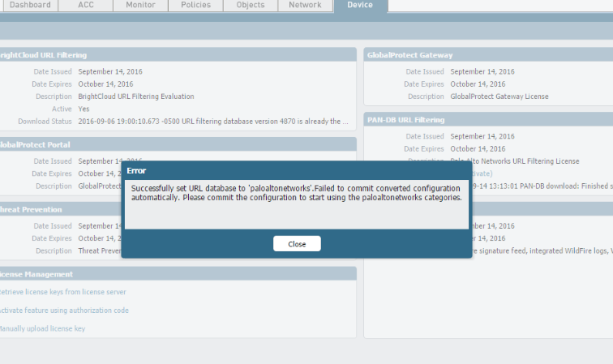This screenshot has width=613, height=364.
Task: Click PAN-DB Date Expires October 14, 2016
Action: 478,149
